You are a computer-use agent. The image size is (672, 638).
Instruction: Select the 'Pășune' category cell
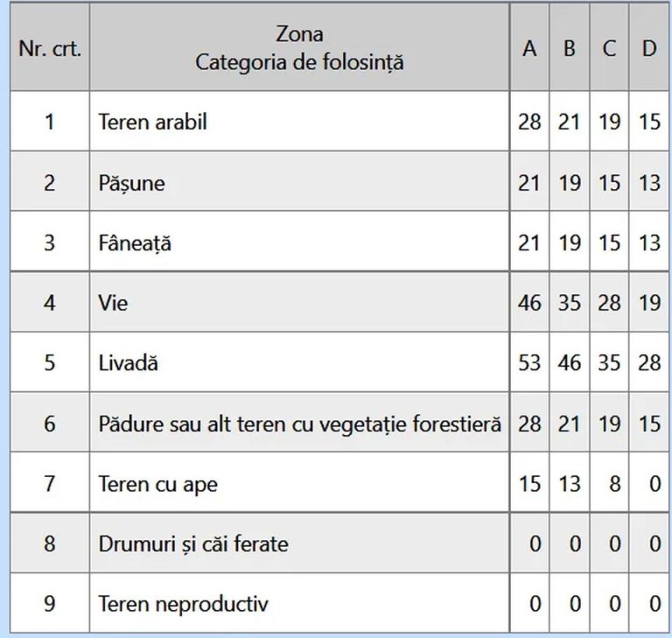[x=299, y=182]
